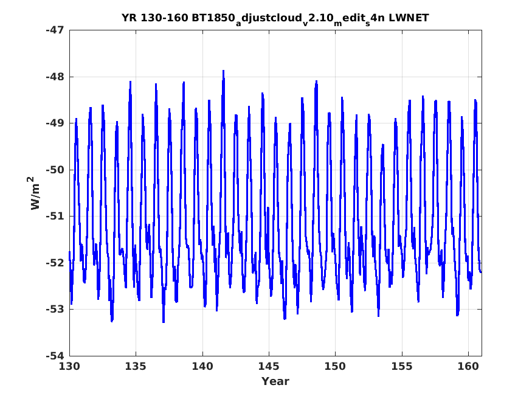Click the x-axis tick label 145
This screenshot has width=532, height=399.
pyautogui.click(x=269, y=367)
